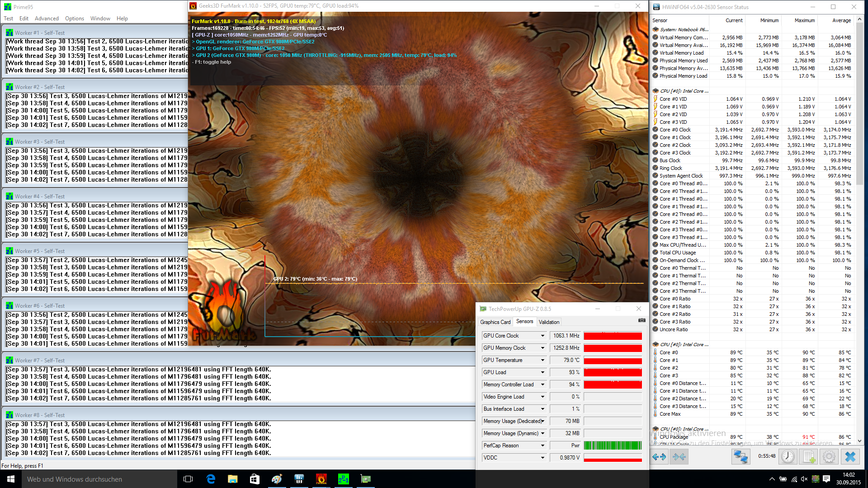Click HWiNFO log file icon with plus
The width and height of the screenshot is (868, 488).
point(809,457)
